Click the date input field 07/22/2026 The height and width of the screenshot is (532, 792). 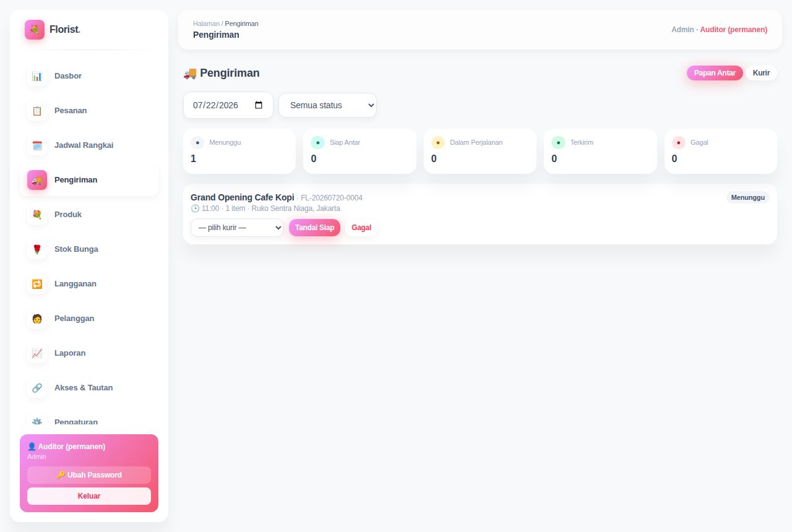pos(228,105)
